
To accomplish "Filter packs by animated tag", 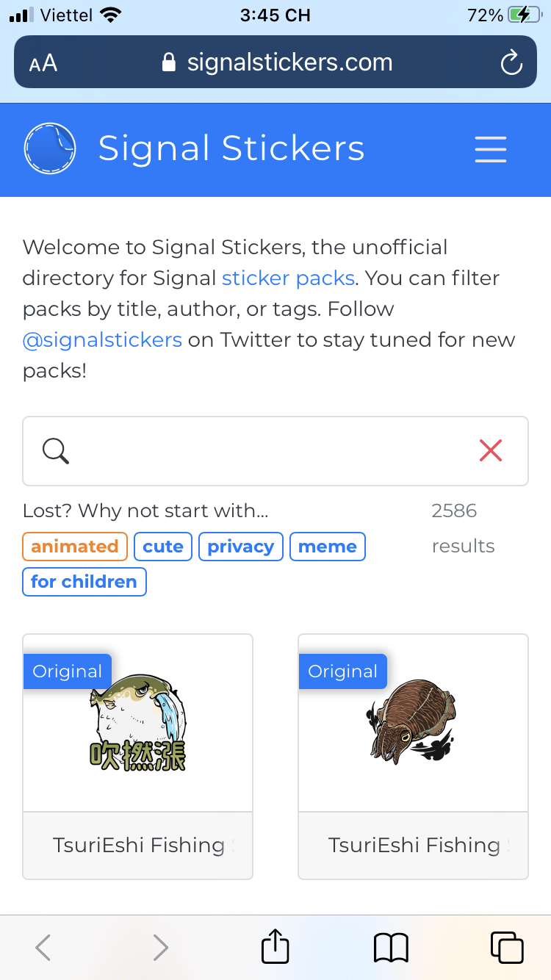I will [x=75, y=547].
